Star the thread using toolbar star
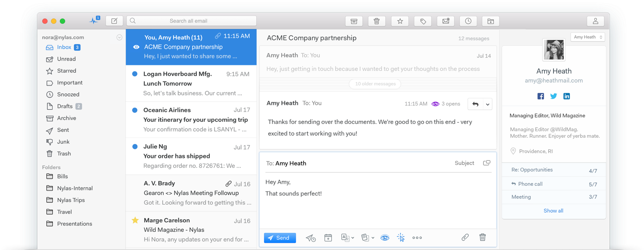 point(400,21)
